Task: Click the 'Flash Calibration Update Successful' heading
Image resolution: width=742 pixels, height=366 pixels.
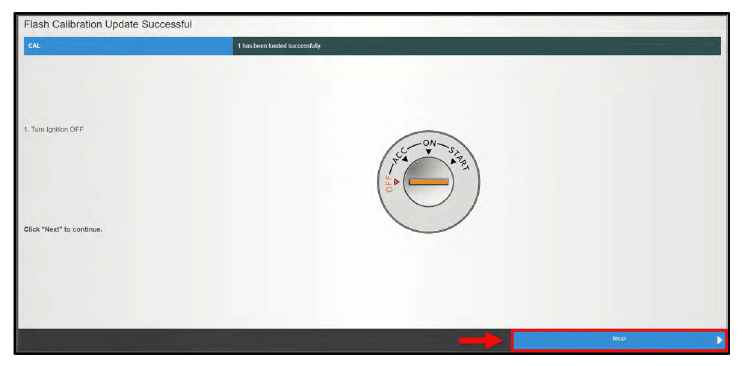Action: 108,25
